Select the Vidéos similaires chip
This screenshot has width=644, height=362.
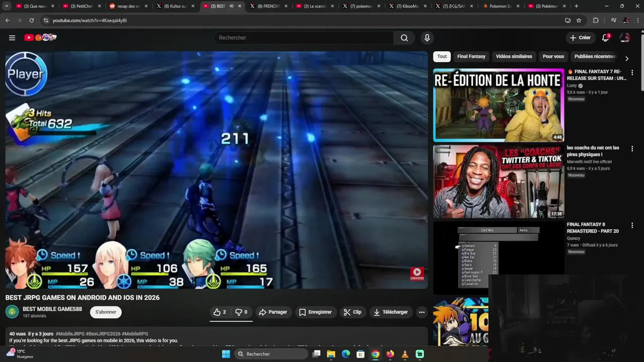click(x=514, y=56)
